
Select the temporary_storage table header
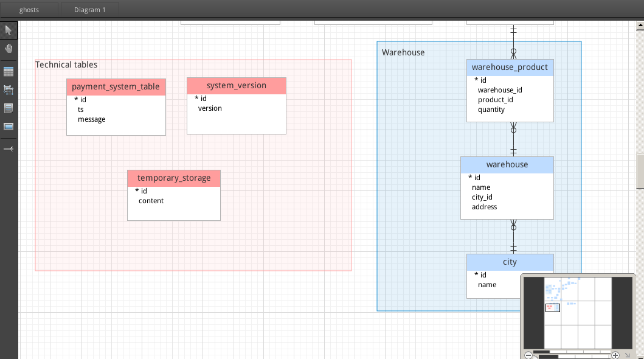(174, 178)
